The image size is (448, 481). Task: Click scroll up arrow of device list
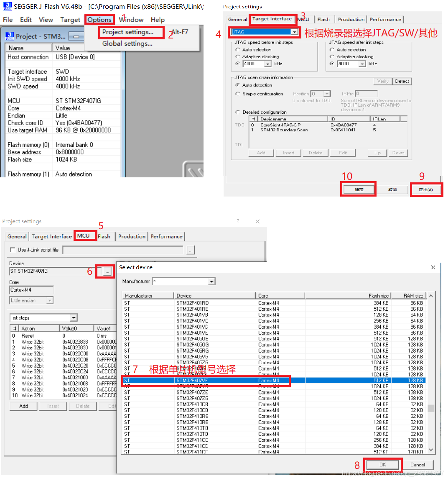[x=431, y=296]
